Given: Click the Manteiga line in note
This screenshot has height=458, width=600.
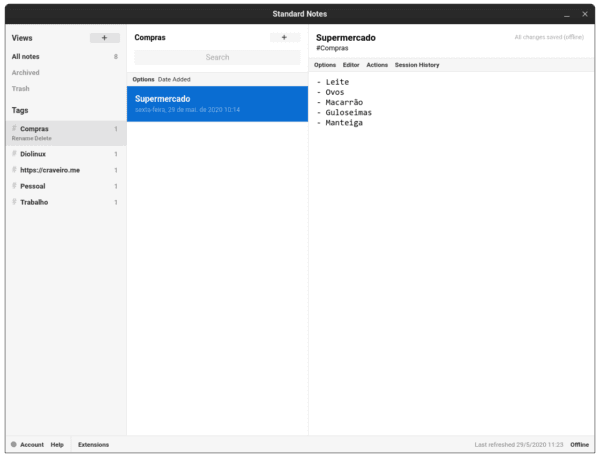Looking at the screenshot, I should 340,123.
